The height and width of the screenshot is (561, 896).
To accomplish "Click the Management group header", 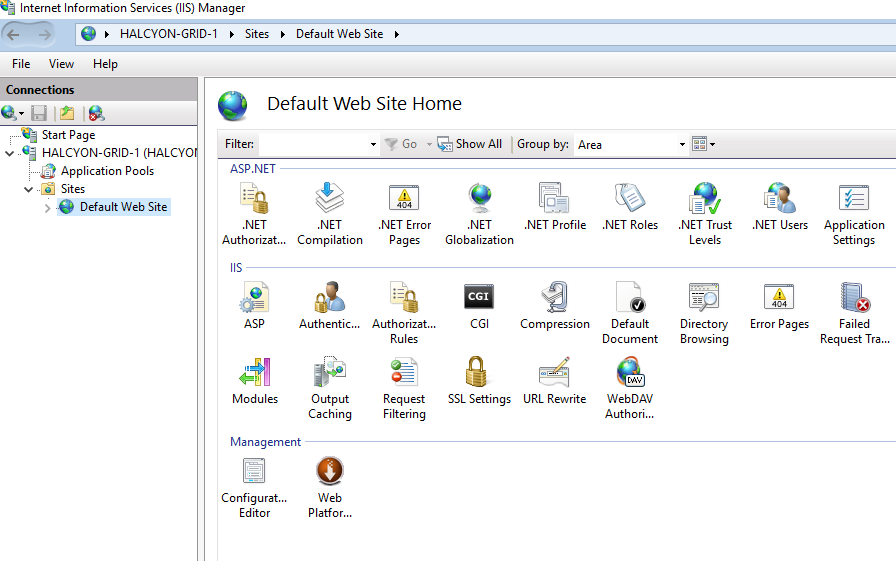I will coord(265,442).
